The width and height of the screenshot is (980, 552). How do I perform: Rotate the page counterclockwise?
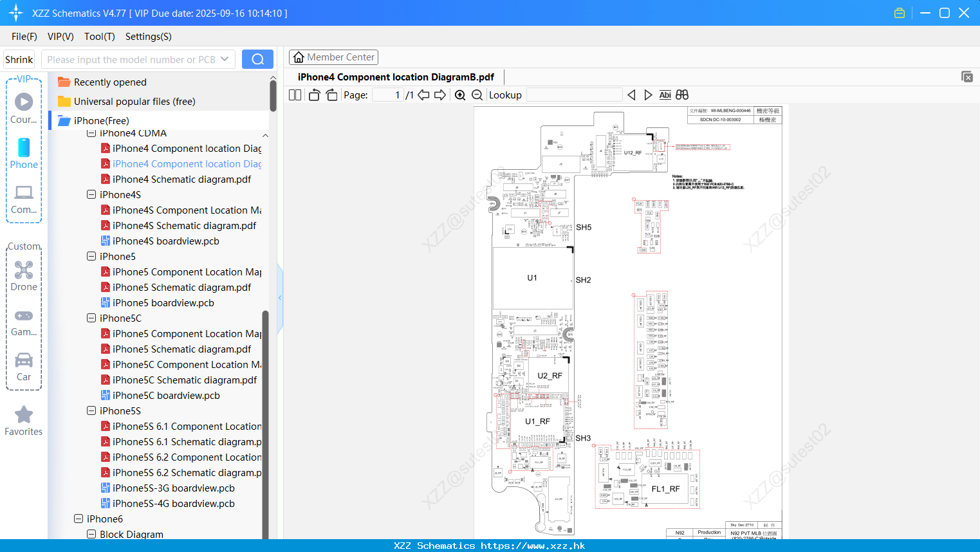tap(314, 95)
